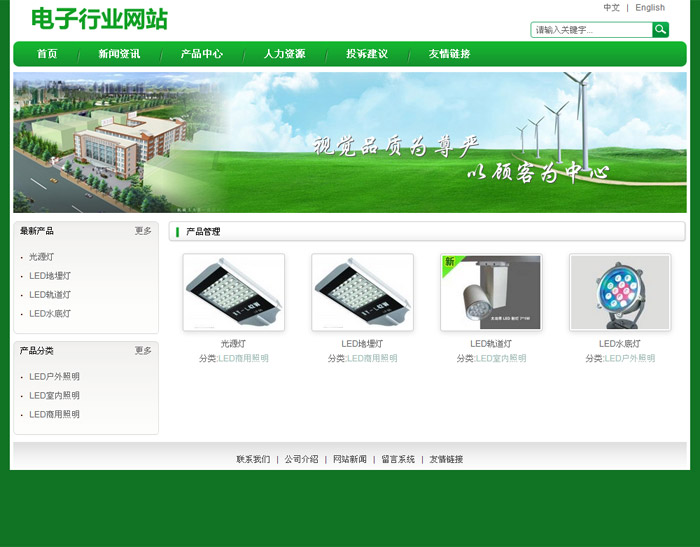View the LED轨道灯 track light image
The width and height of the screenshot is (700, 547).
click(x=491, y=292)
